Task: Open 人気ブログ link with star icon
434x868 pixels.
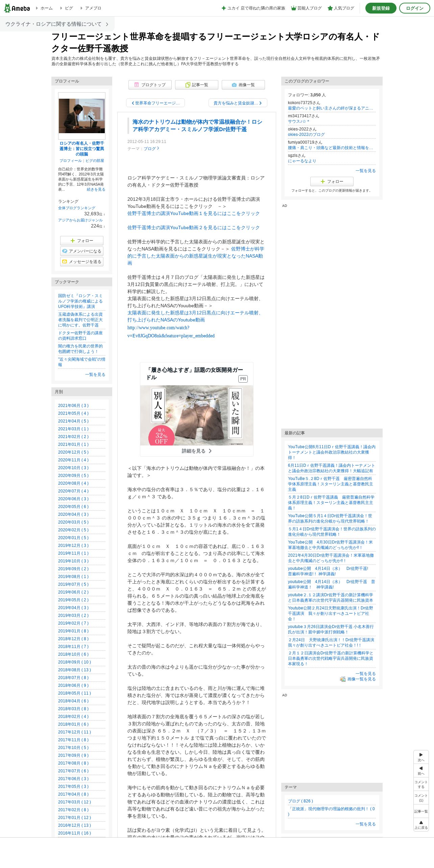Action: point(341,8)
